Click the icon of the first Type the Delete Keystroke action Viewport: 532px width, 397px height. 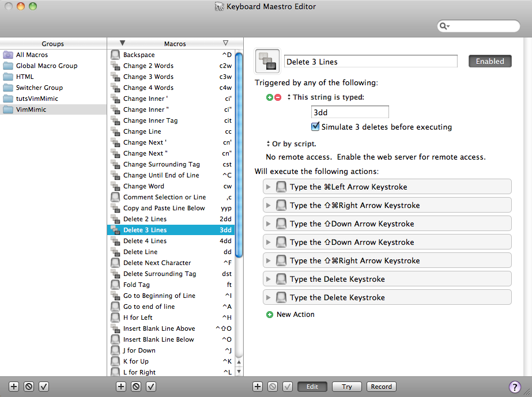(281, 279)
